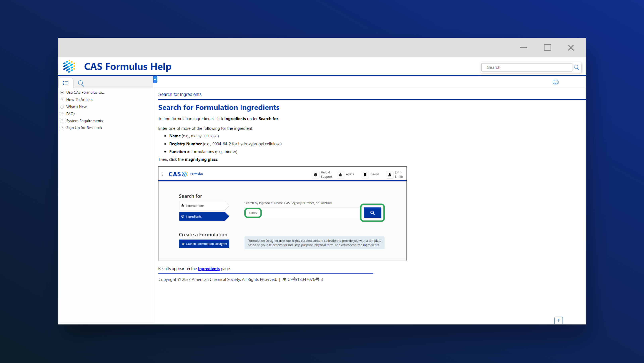644x363 pixels.
Task: Click the System Requirements page icon
Action: (x=62, y=121)
